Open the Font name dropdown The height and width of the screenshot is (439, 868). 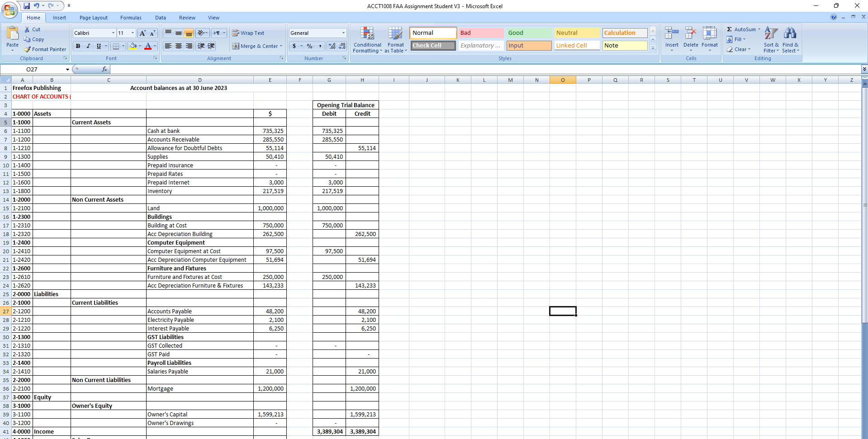113,33
